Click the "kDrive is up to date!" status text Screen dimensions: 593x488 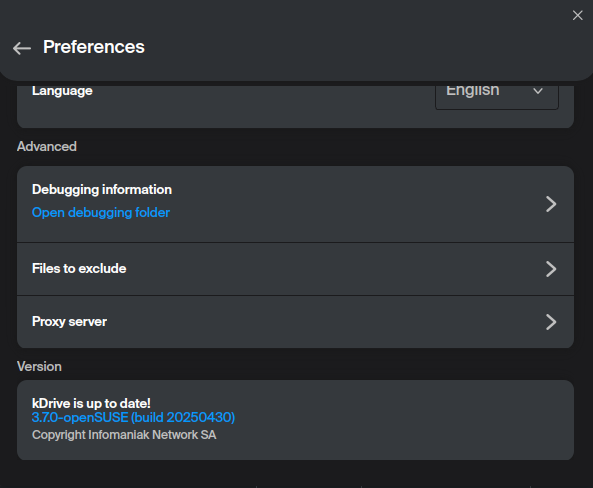[91, 403]
